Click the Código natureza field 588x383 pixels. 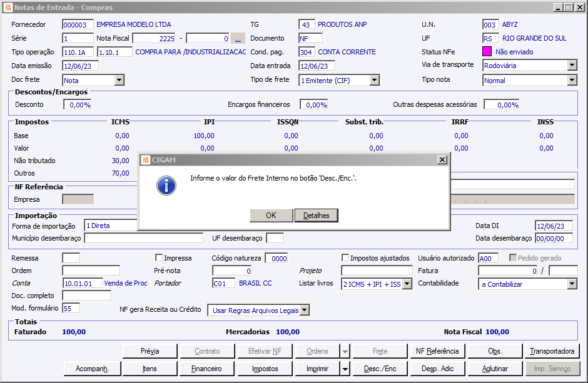pyautogui.click(x=276, y=258)
